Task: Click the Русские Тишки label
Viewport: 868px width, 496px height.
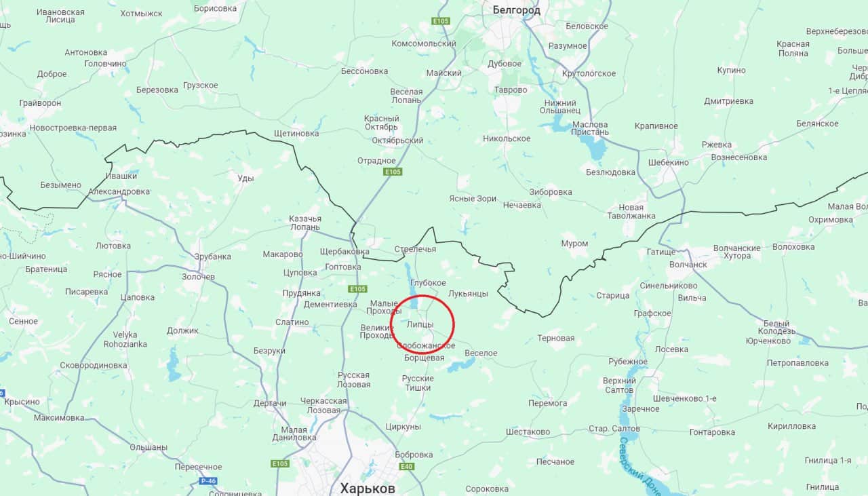Action: point(417,383)
